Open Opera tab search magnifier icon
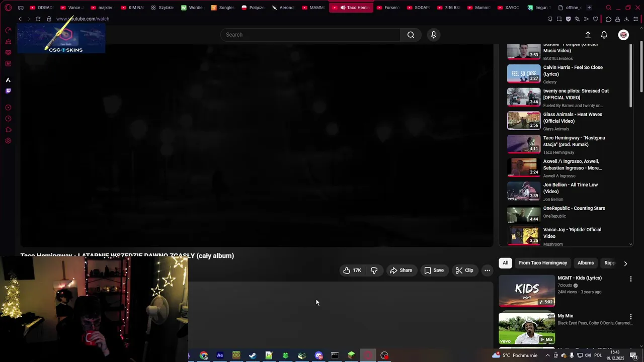 [608, 8]
